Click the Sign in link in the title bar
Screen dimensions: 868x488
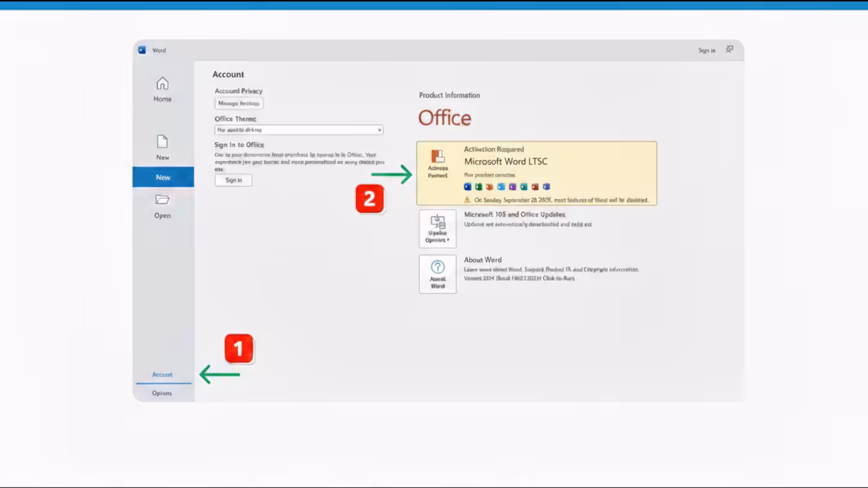[x=707, y=50]
